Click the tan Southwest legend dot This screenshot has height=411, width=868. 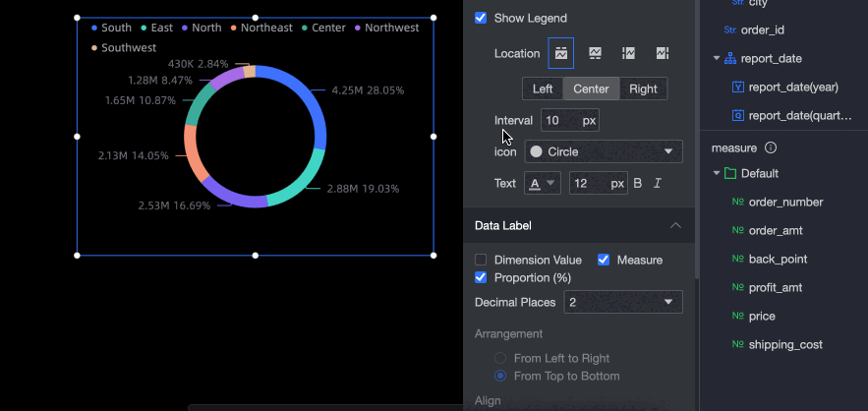94,48
